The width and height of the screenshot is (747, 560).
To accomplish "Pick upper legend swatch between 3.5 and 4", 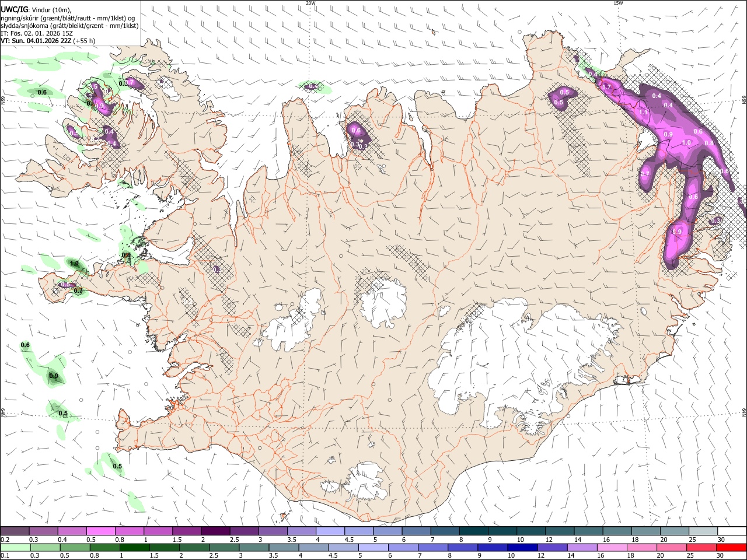I will point(302,531).
